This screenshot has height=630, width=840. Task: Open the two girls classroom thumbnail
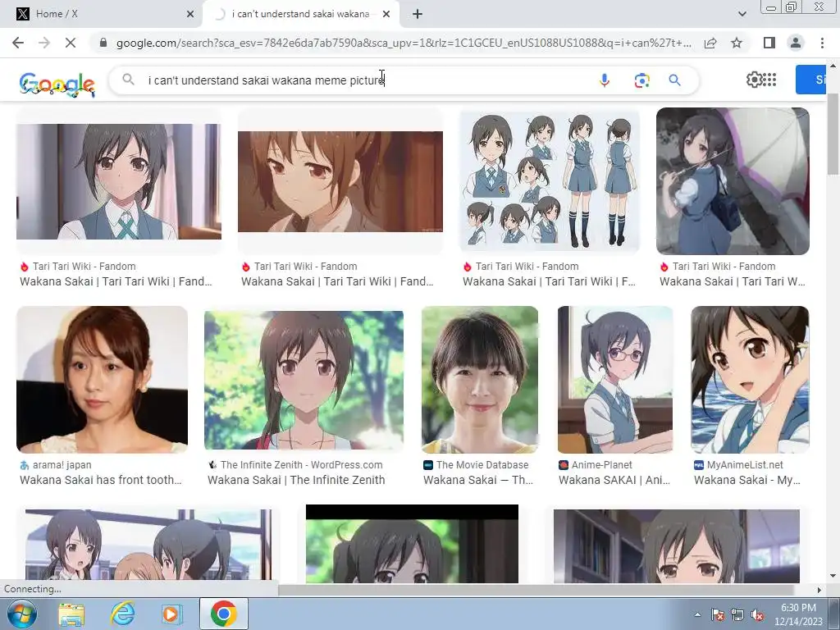(148, 546)
